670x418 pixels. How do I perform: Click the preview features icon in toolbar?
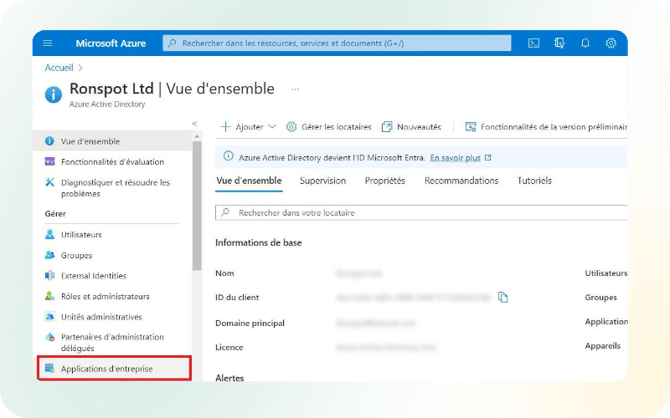coord(470,127)
